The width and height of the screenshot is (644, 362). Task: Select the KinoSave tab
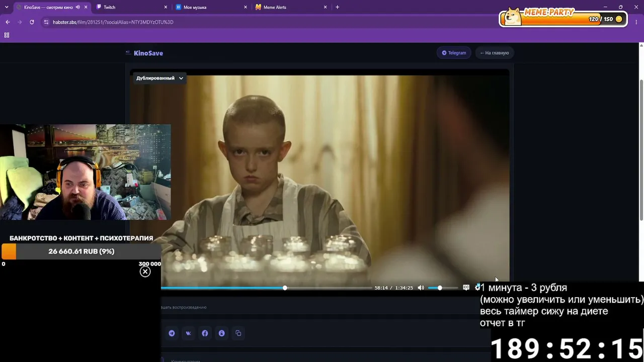coord(52,7)
